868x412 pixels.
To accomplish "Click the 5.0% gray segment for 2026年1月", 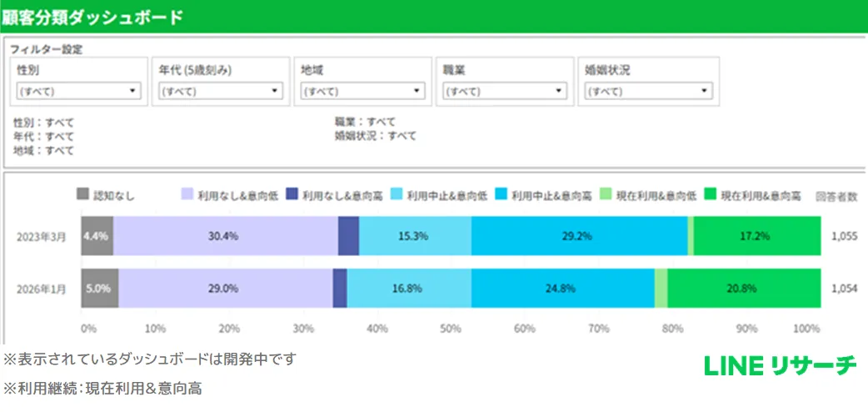I will (x=99, y=288).
